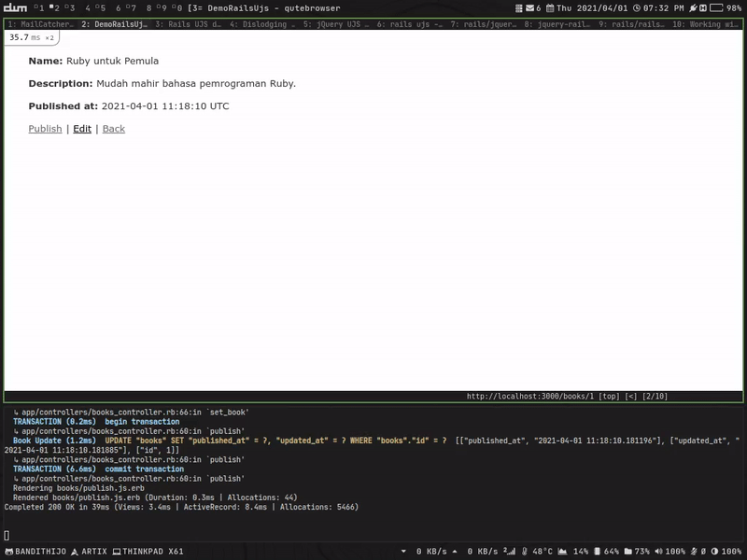Click the calendar icon beside the date
The image size is (747, 560).
[550, 7]
